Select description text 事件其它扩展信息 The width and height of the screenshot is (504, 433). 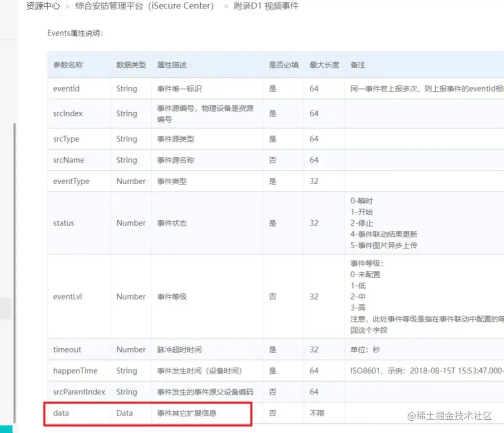coord(187,413)
